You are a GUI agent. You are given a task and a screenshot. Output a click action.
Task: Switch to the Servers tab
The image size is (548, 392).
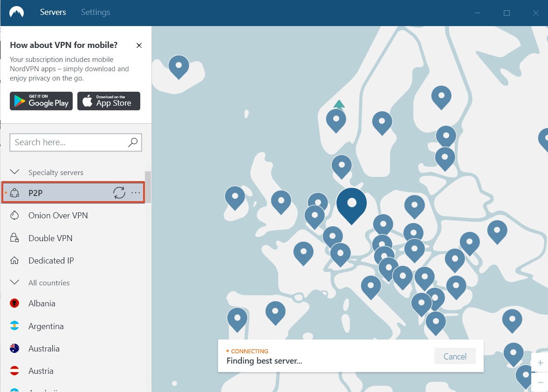(x=53, y=12)
